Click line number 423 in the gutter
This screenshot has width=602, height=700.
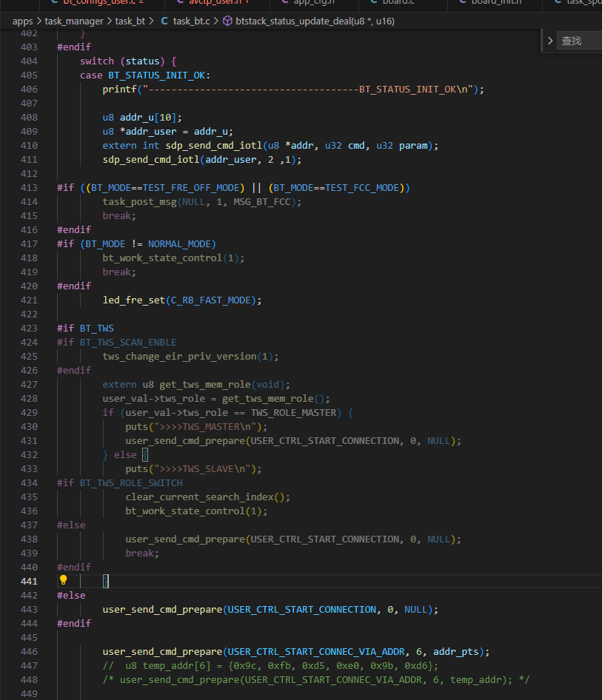(29, 328)
